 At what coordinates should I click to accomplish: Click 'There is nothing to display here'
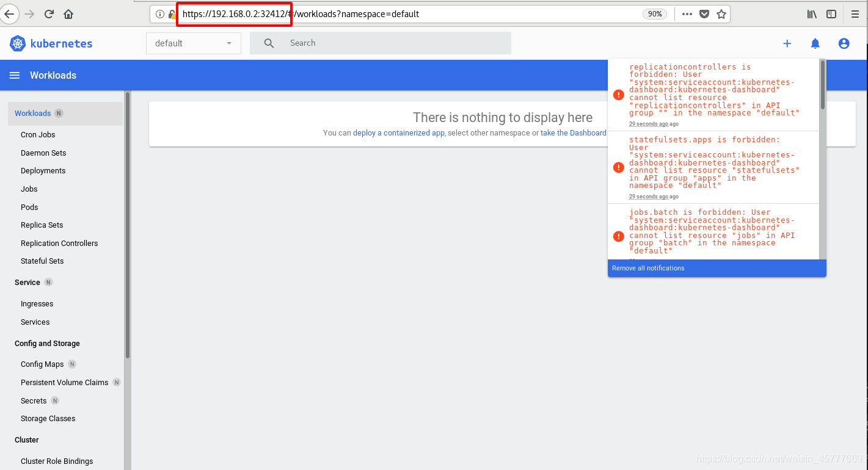click(x=503, y=118)
